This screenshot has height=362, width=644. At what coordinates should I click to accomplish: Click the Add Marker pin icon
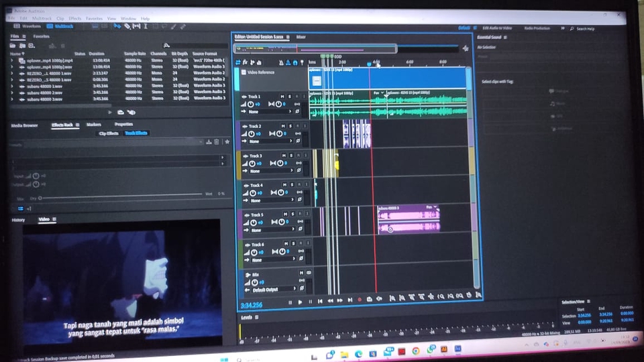tap(303, 63)
